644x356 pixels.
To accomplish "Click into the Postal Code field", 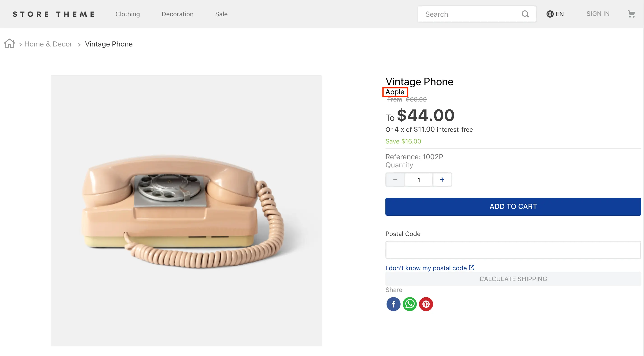I will (513, 250).
